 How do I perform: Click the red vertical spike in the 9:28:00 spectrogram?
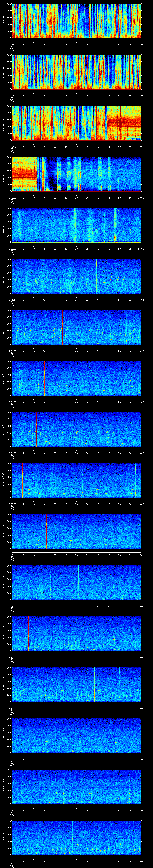click(28, 633)
